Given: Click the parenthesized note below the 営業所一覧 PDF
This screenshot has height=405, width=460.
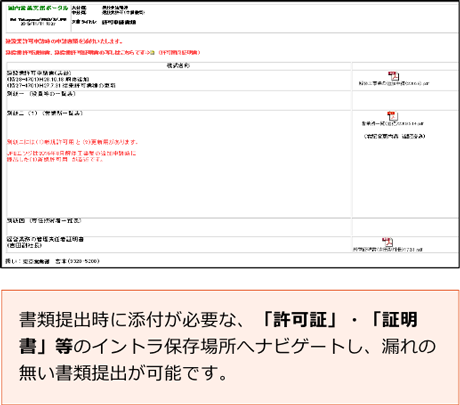Looking at the screenshot, I should coord(394,136).
